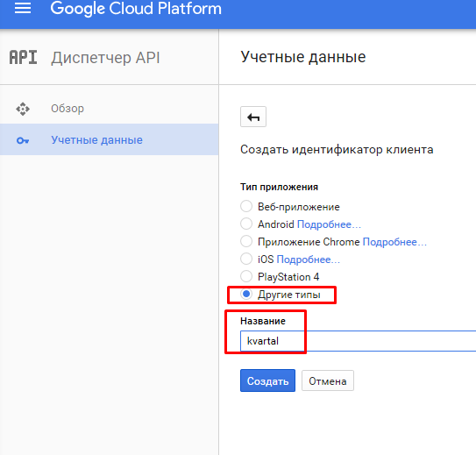Click the Название field label
Viewport: 476px width, 455px height.
(263, 321)
